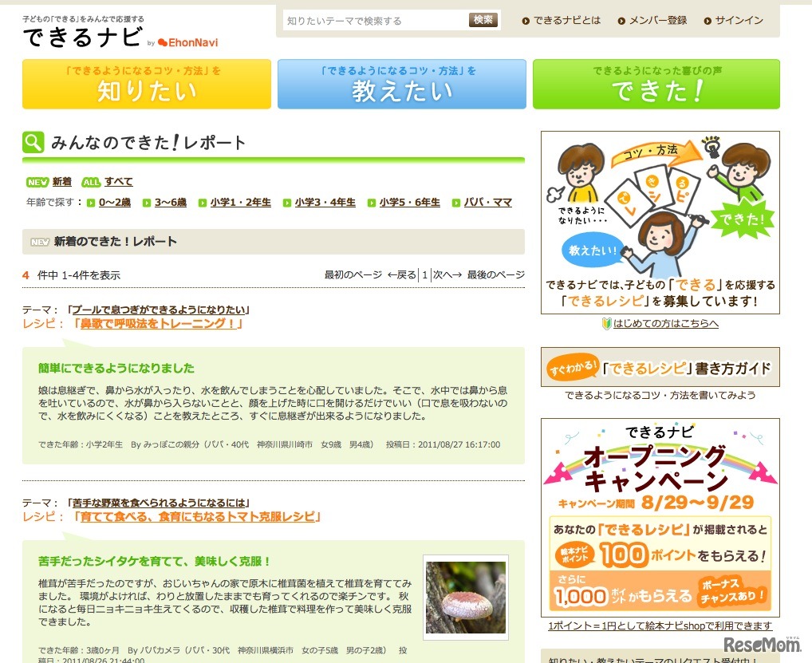The image size is (812, 663).
Task: Filter by パパ・ママ
Action: click(x=488, y=203)
